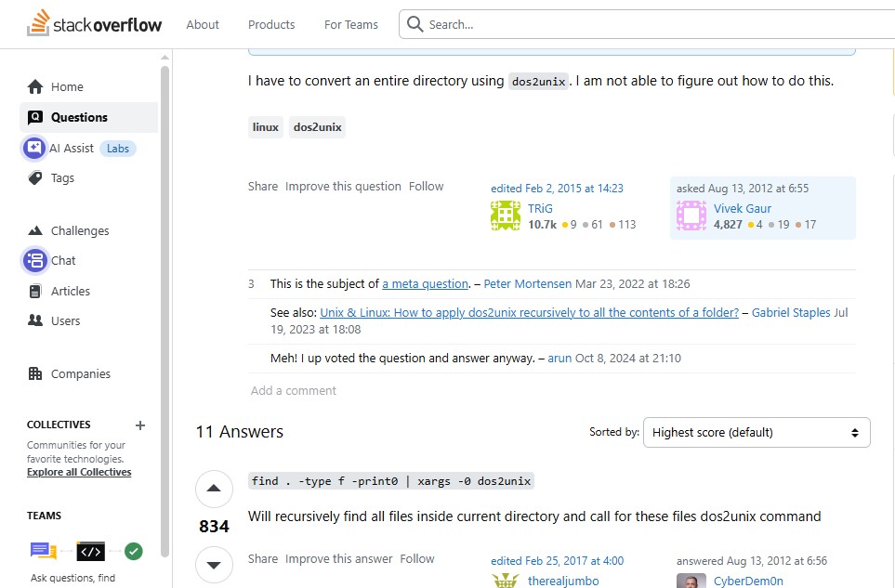Open TRiG's user profile
The width and height of the screenshot is (895, 588).
coord(540,208)
